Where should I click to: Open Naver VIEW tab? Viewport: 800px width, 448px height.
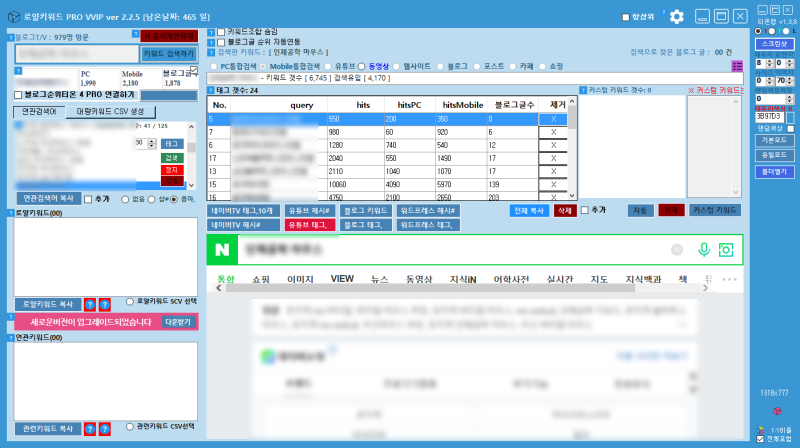tap(342, 279)
